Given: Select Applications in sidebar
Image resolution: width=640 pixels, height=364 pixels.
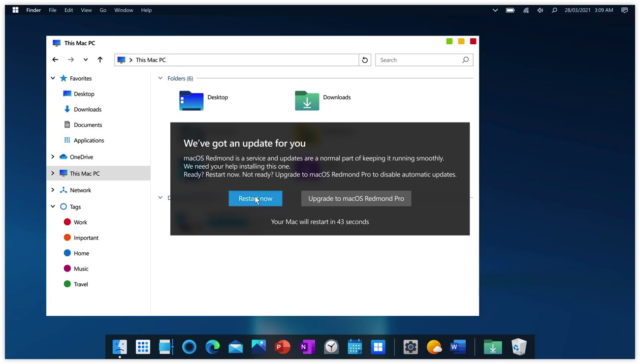Looking at the screenshot, I should (x=89, y=140).
